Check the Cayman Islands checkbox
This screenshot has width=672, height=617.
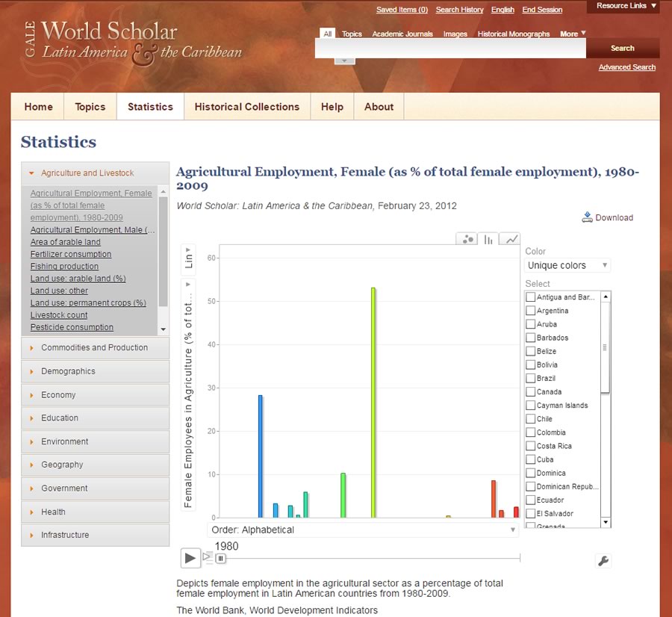(x=530, y=405)
